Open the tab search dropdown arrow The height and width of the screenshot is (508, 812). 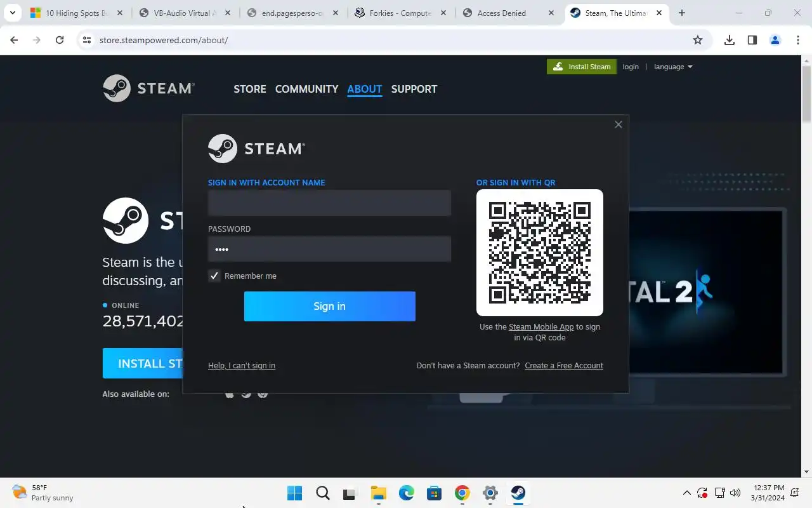coord(12,13)
